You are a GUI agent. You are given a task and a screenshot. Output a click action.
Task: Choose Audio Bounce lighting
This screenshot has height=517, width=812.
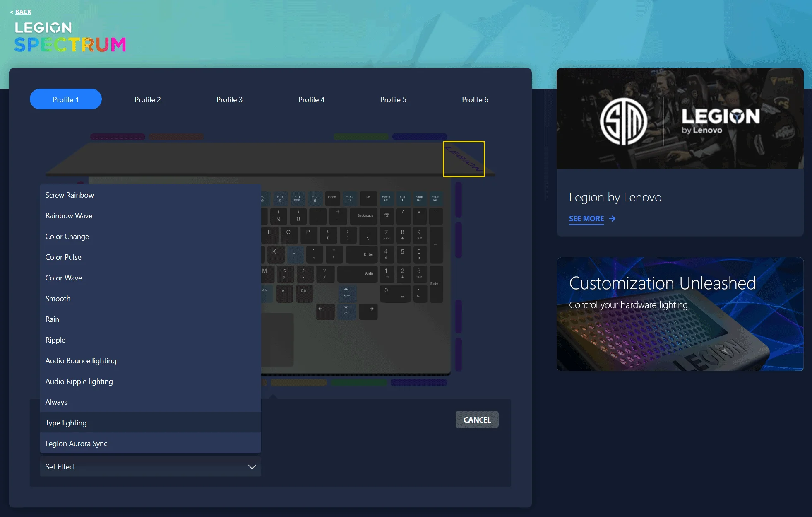[x=151, y=360]
